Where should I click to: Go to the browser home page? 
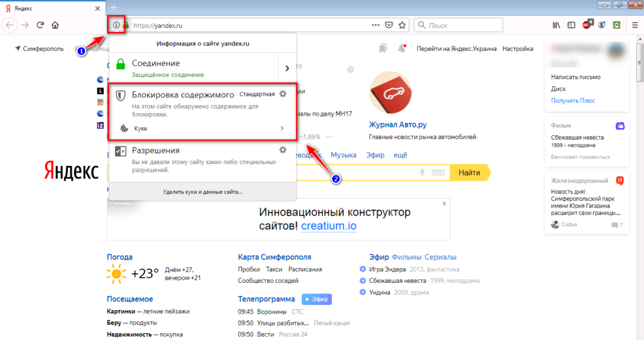pos(55,25)
